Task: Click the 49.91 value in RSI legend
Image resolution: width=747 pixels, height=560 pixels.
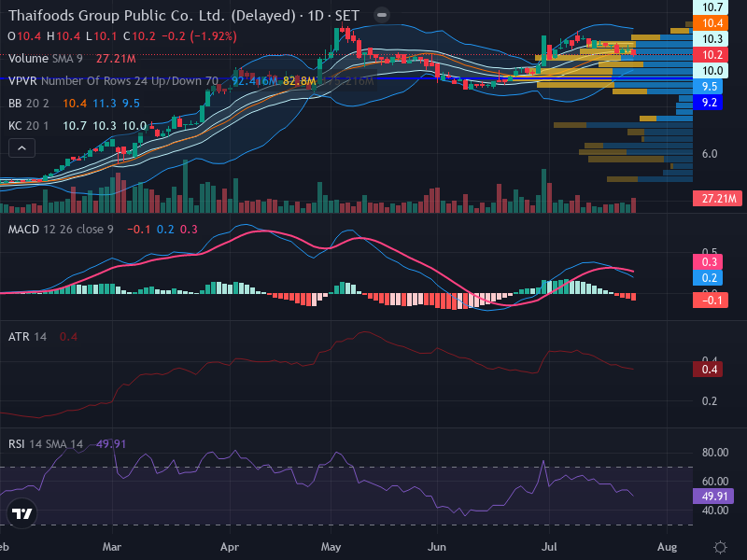Action: click(x=111, y=444)
